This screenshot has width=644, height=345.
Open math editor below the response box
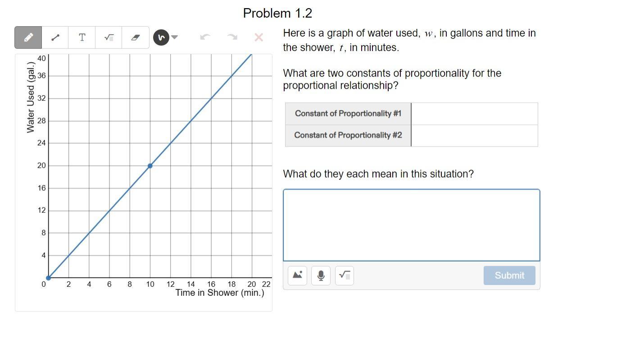(344, 275)
